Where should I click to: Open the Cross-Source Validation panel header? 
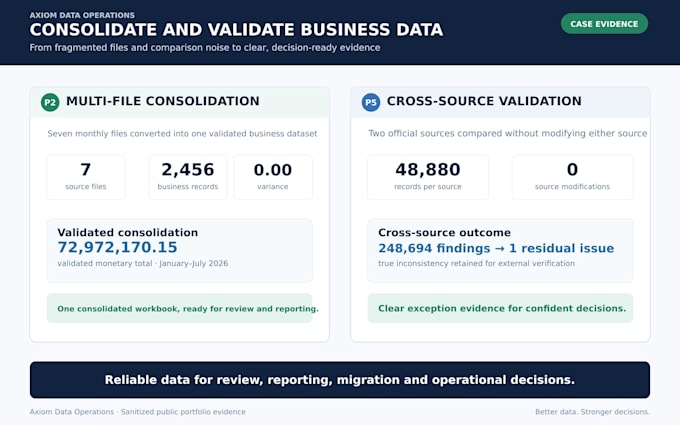pyautogui.click(x=500, y=102)
